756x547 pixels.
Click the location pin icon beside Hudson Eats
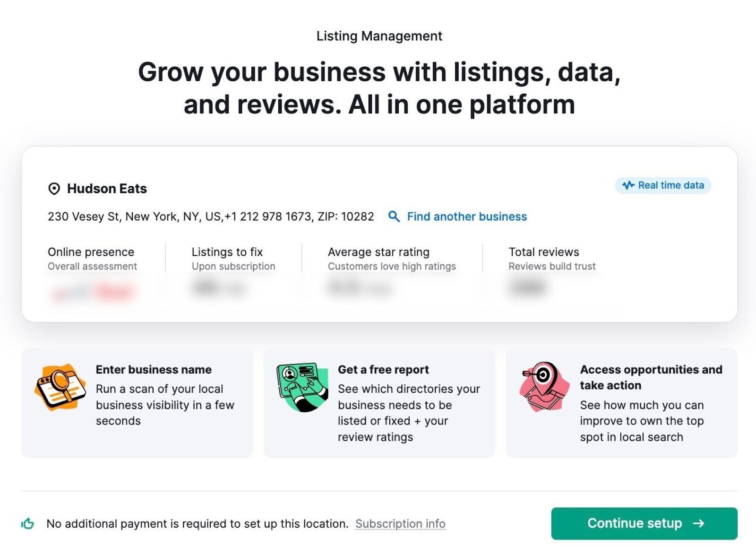[x=53, y=188]
